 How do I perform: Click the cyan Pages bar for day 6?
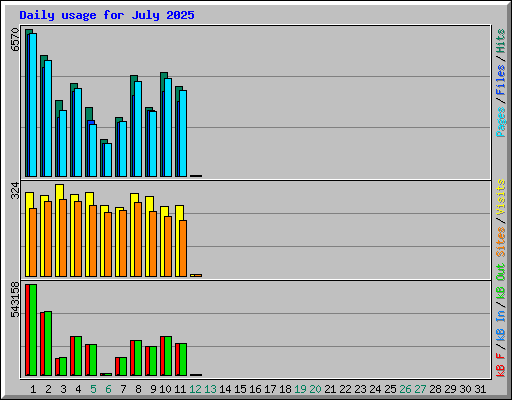(108, 160)
